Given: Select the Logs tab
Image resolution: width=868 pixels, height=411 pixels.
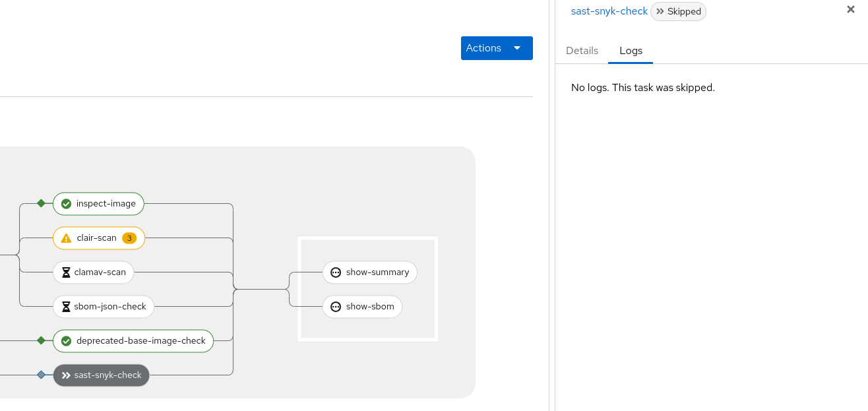Looking at the screenshot, I should 631,51.
